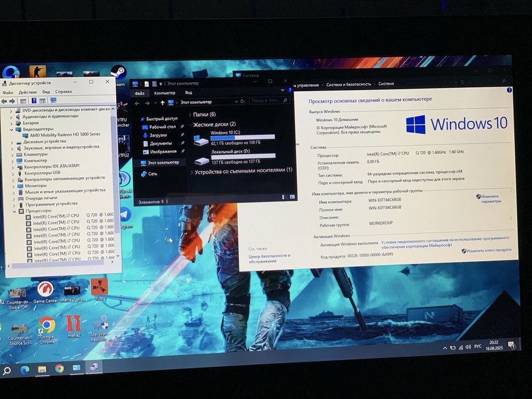Viewport: 532px width, 399px height.
Task: Open Действие menu in Device Manager
Action: point(28,92)
